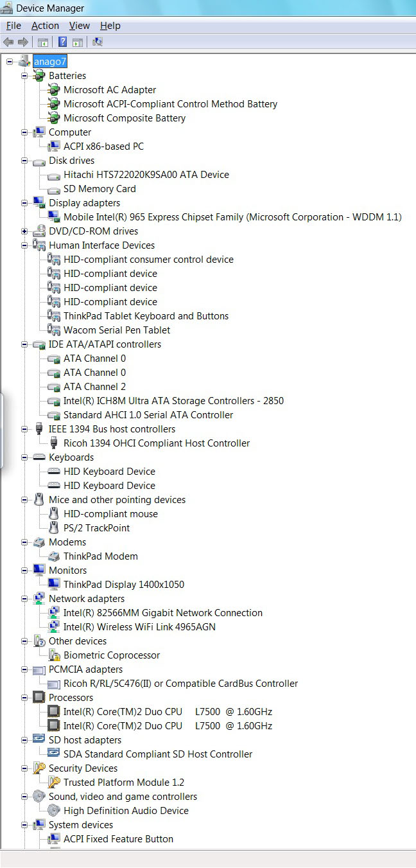Open the View menu
The height and width of the screenshot is (868, 416).
click(x=80, y=26)
